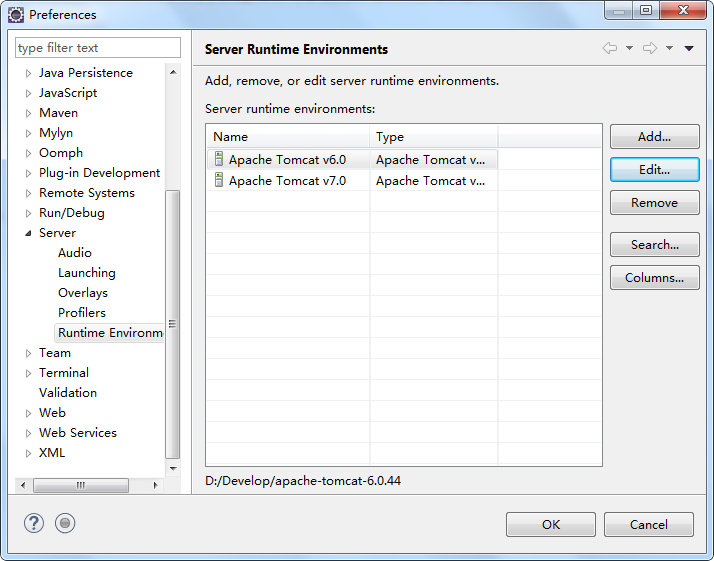Select the Validation preference page
The height and width of the screenshot is (561, 714).
[x=68, y=393]
